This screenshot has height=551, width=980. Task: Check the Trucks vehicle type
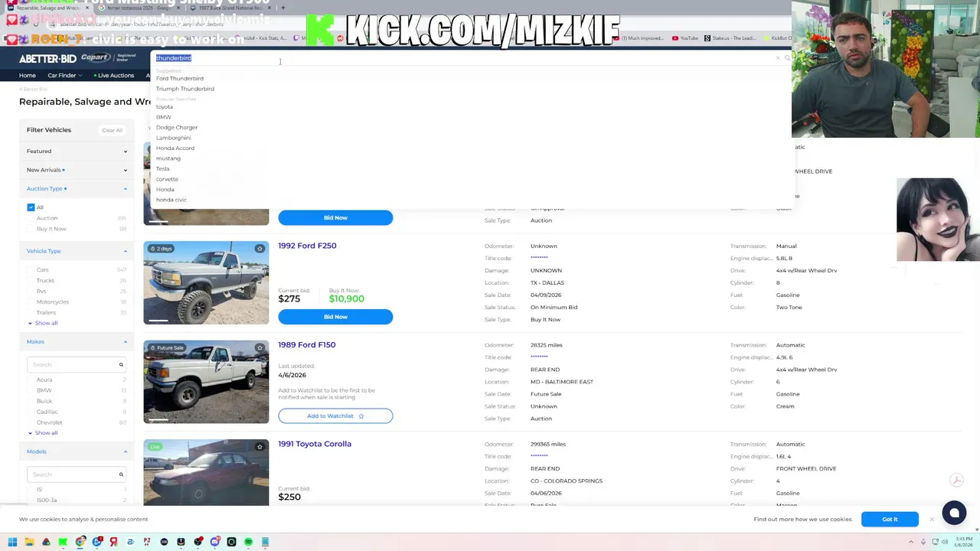point(31,280)
